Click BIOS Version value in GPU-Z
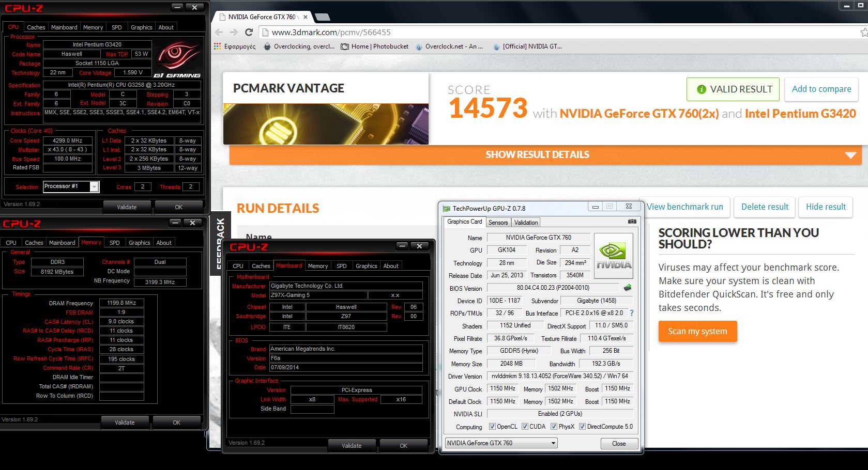This screenshot has height=470, width=868. [x=553, y=288]
